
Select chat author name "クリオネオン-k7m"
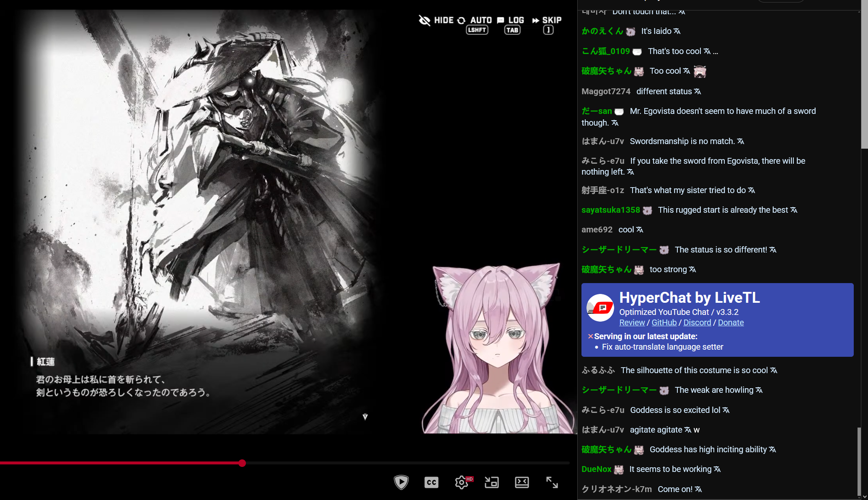pos(617,490)
